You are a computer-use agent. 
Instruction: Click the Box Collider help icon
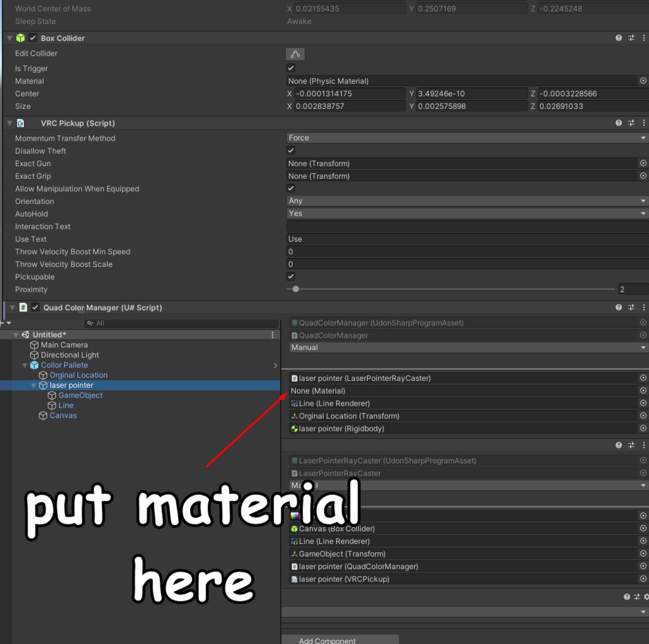[618, 38]
